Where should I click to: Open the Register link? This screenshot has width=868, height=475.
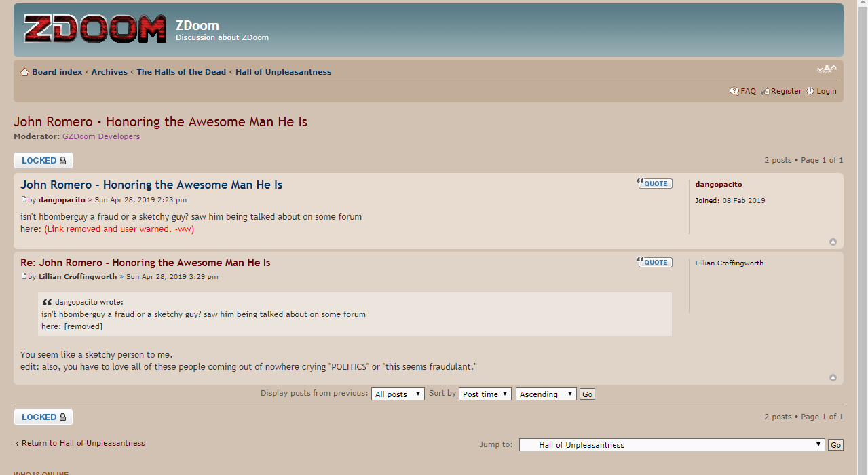[786, 91]
